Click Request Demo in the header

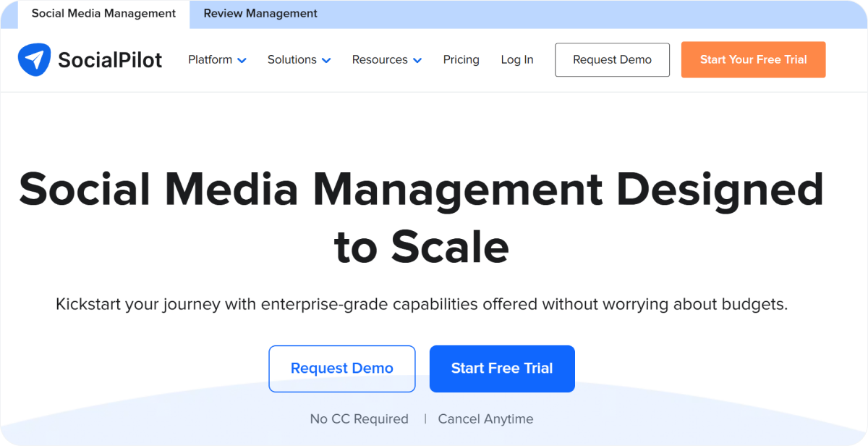[x=612, y=59]
